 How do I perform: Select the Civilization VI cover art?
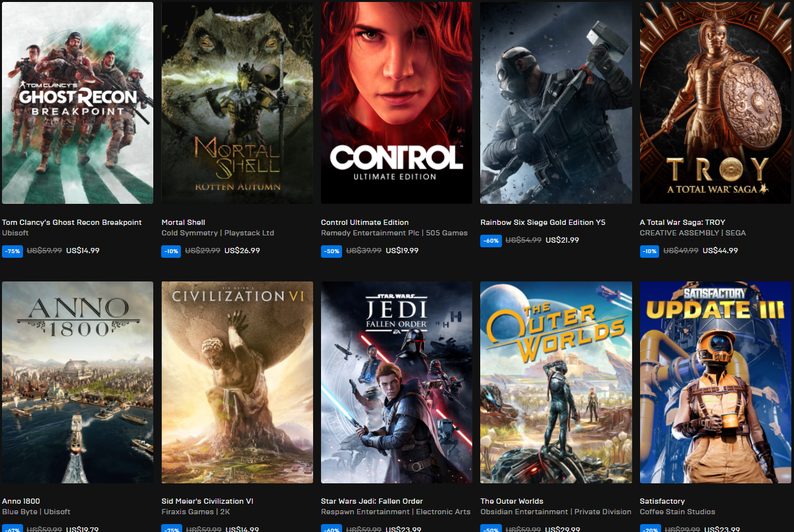(x=237, y=382)
